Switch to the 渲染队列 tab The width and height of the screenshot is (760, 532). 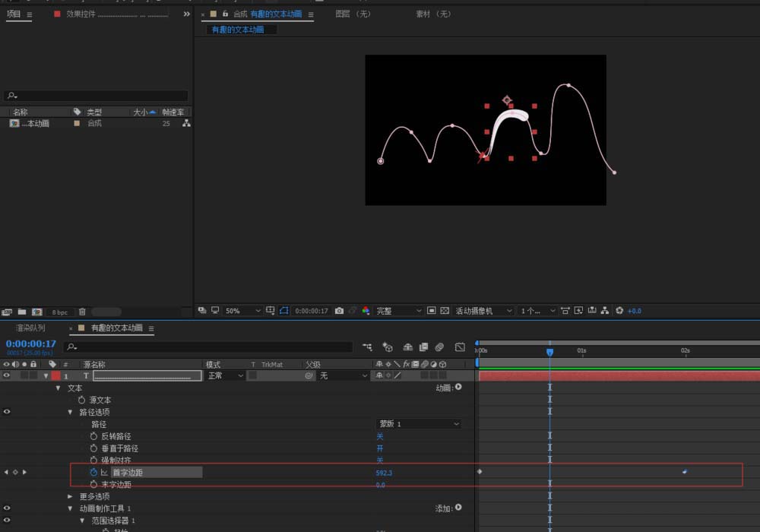(30, 328)
